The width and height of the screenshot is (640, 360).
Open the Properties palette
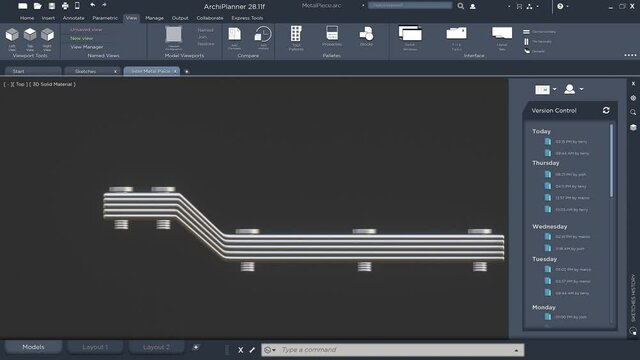click(332, 33)
